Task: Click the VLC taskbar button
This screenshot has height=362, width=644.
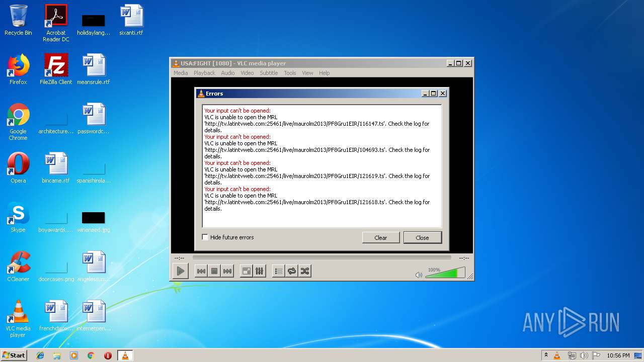Action: pos(125,355)
